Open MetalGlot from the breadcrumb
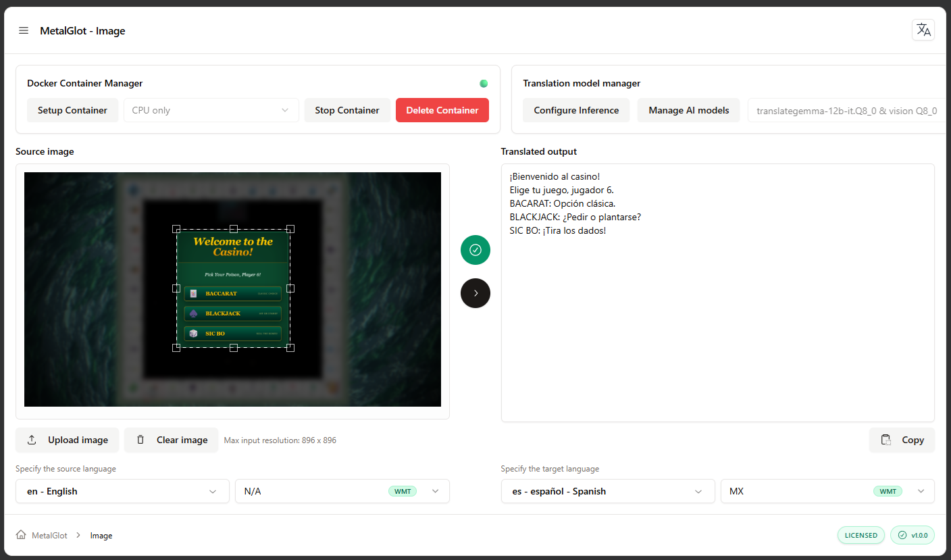The height and width of the screenshot is (560, 951). tap(50, 535)
